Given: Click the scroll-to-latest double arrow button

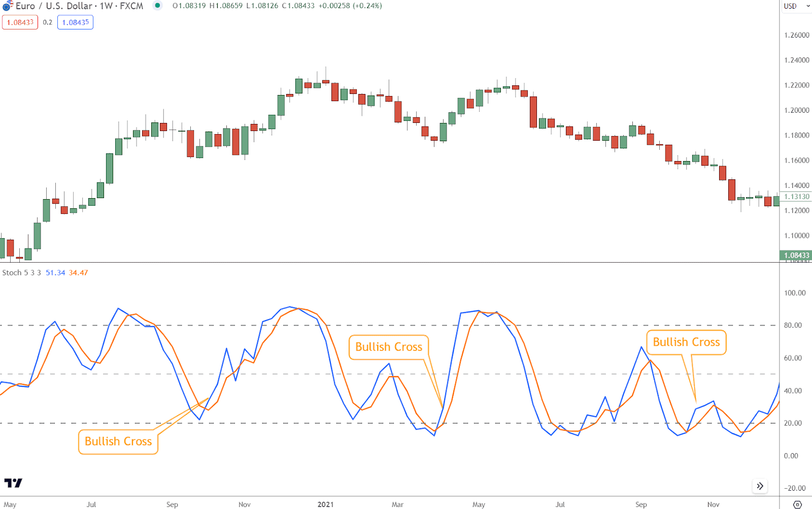Looking at the screenshot, I should [x=760, y=486].
